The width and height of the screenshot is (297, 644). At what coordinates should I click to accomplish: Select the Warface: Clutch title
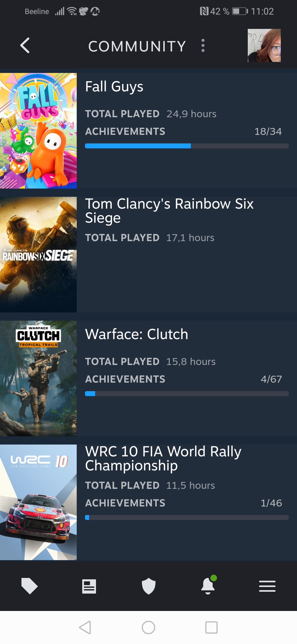point(137,334)
